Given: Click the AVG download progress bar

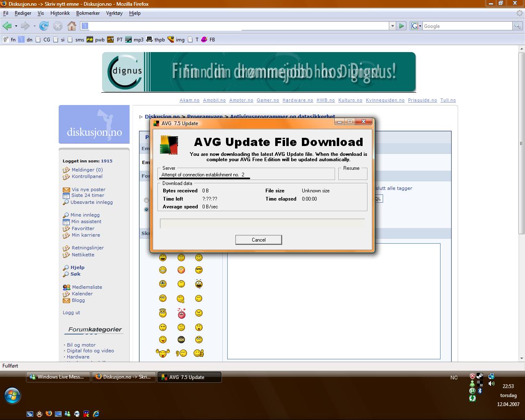Looking at the screenshot, I should tap(262, 223).
